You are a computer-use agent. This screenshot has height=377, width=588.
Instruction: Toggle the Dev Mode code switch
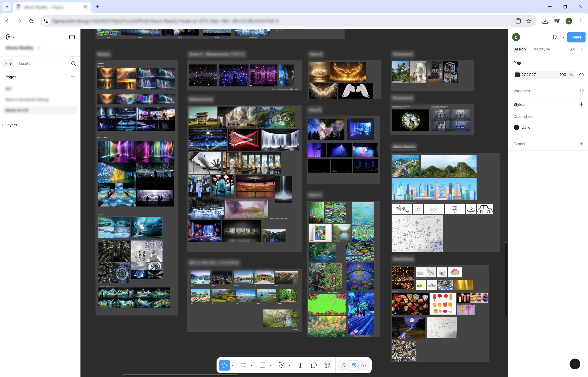coord(364,365)
